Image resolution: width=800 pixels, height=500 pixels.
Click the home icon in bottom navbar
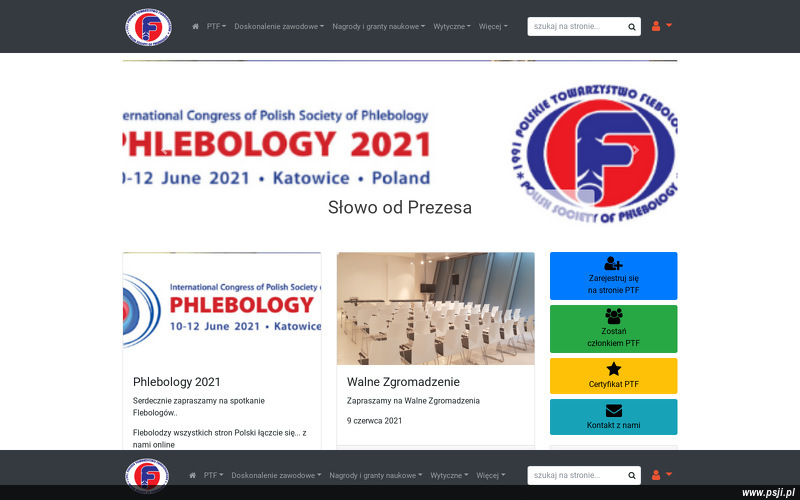pyautogui.click(x=192, y=476)
